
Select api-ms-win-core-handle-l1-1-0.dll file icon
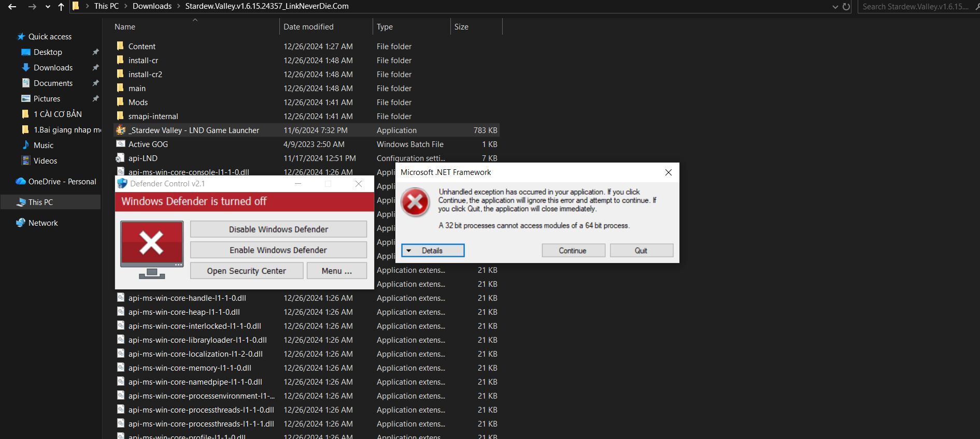[121, 298]
